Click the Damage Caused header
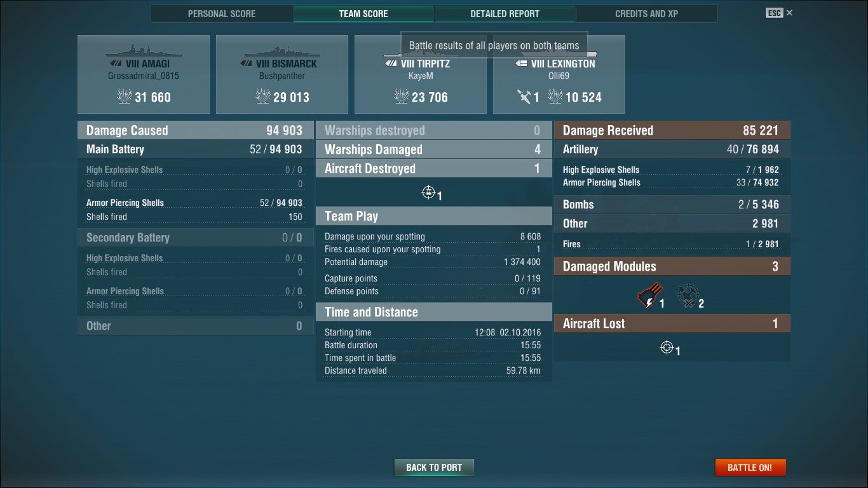 click(196, 130)
